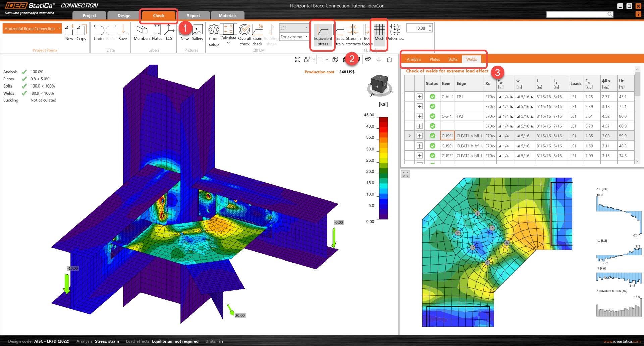This screenshot has height=346, width=644.
Task: Save the project with Save icon
Action: pyautogui.click(x=123, y=33)
